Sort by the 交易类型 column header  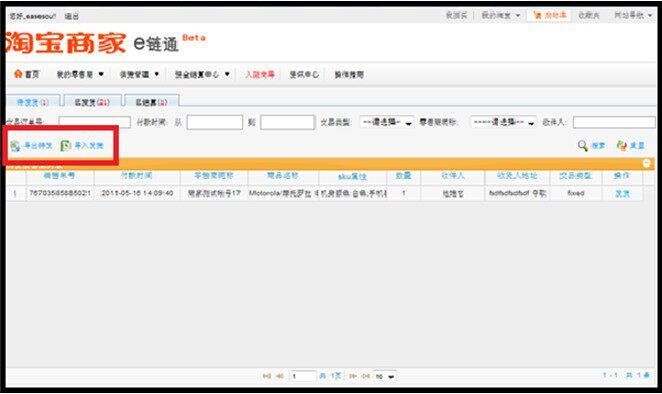coord(575,175)
